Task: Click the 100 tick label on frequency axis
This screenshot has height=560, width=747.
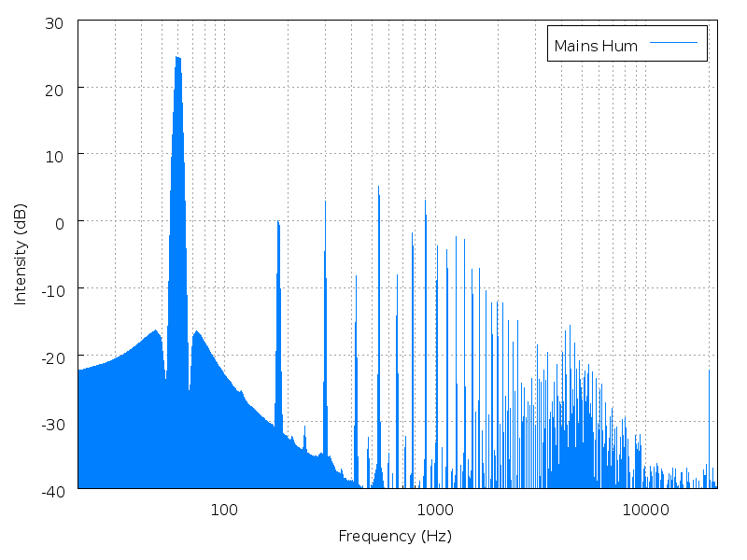Action: click(222, 510)
